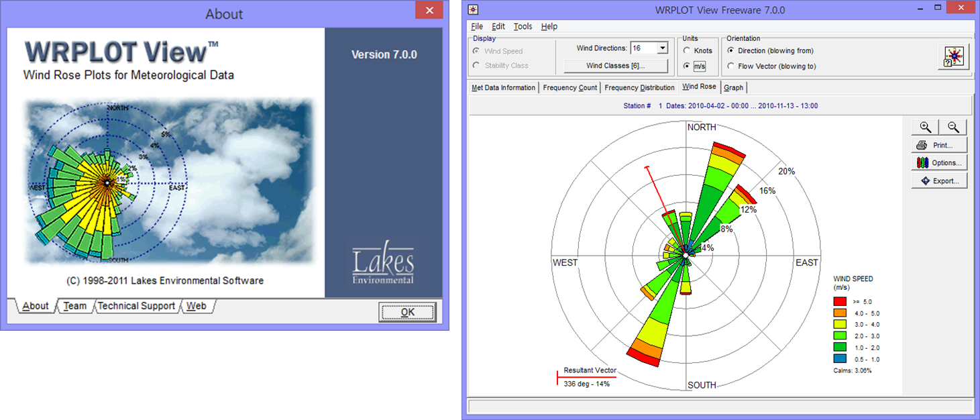Screen dimensions: 980x420
Task: Open the Technical Support tab
Action: pos(136,306)
